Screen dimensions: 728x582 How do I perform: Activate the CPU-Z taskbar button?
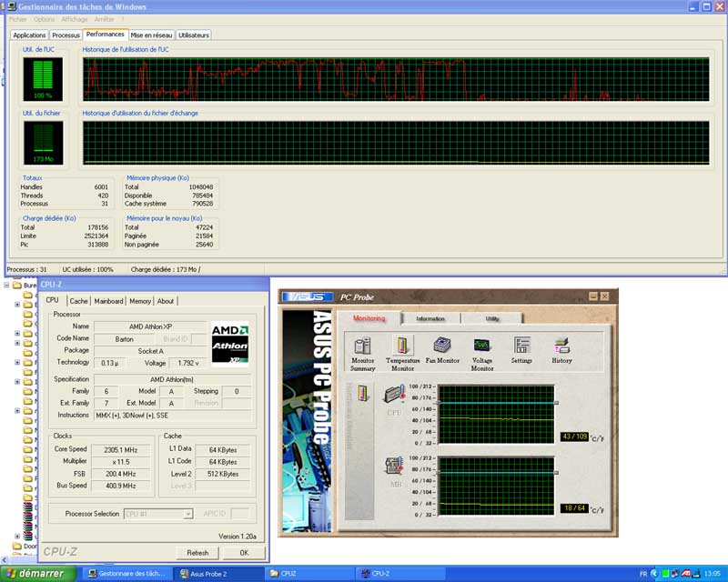(401, 574)
